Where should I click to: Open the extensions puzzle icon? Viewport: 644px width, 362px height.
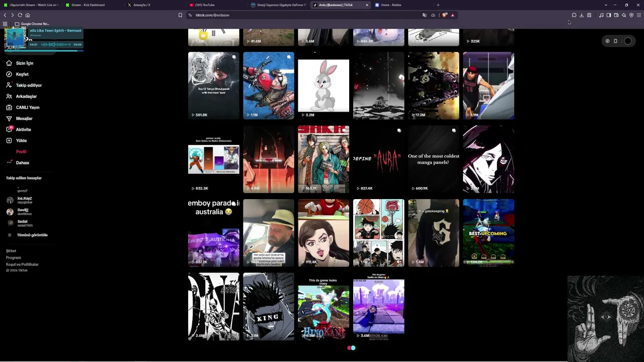click(x=574, y=15)
